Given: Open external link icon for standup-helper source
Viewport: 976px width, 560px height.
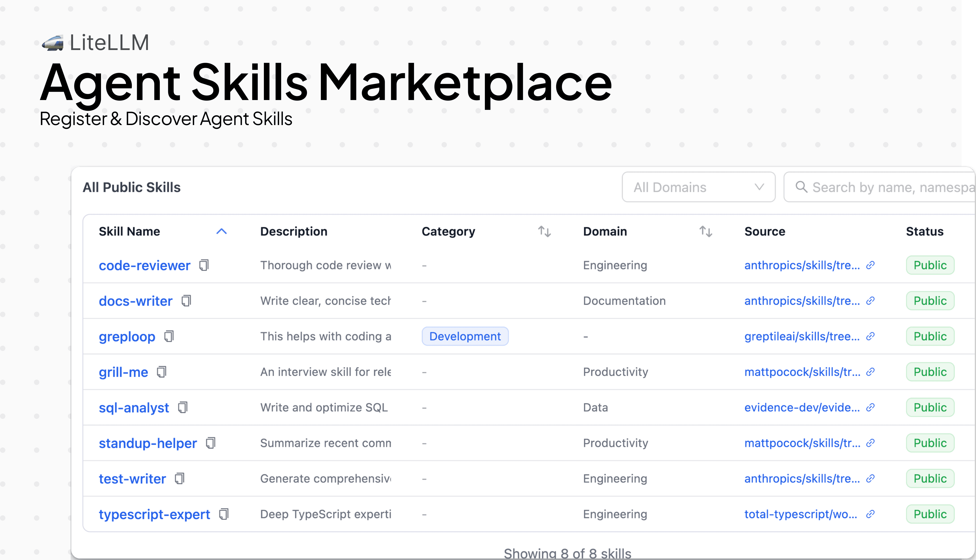Looking at the screenshot, I should click(x=871, y=443).
